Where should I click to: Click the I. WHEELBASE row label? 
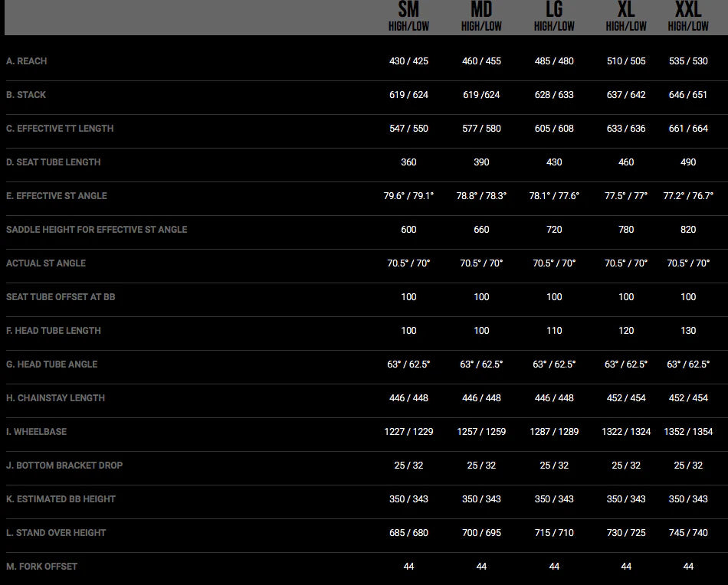(x=36, y=432)
